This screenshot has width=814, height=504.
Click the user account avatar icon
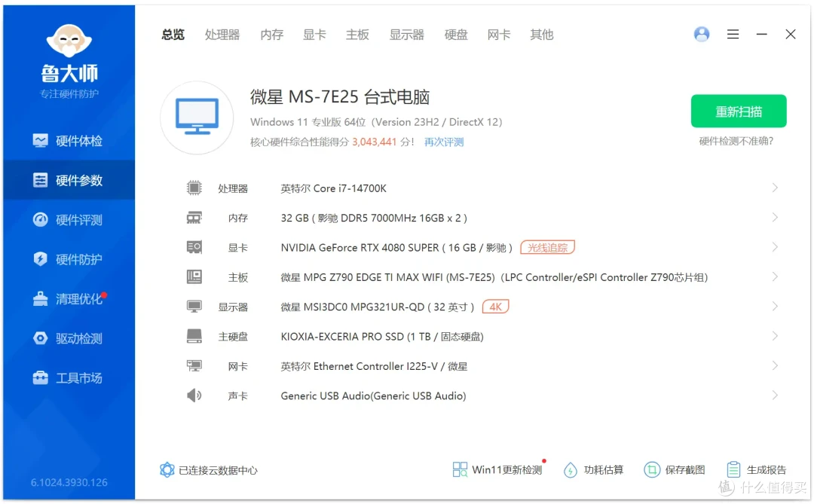click(x=702, y=34)
